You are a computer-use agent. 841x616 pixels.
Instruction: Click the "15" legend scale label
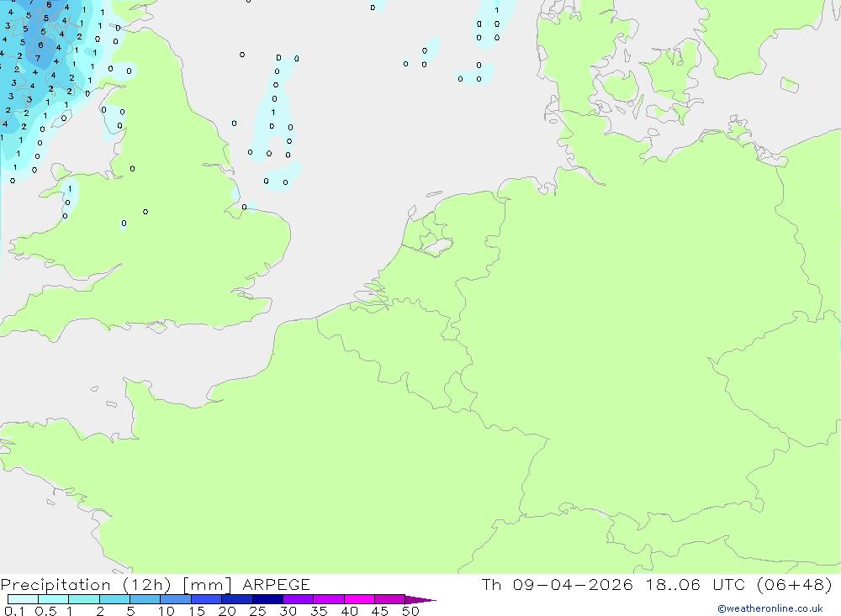197,611
